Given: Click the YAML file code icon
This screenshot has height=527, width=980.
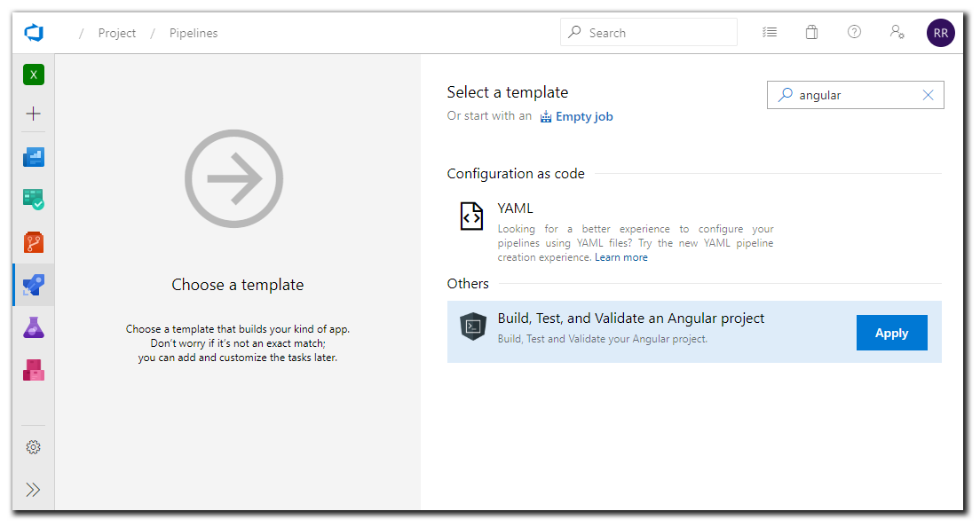Looking at the screenshot, I should point(472,216).
